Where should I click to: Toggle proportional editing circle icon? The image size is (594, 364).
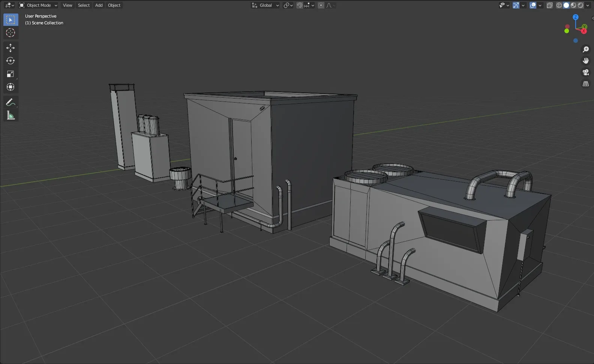pos(321,5)
